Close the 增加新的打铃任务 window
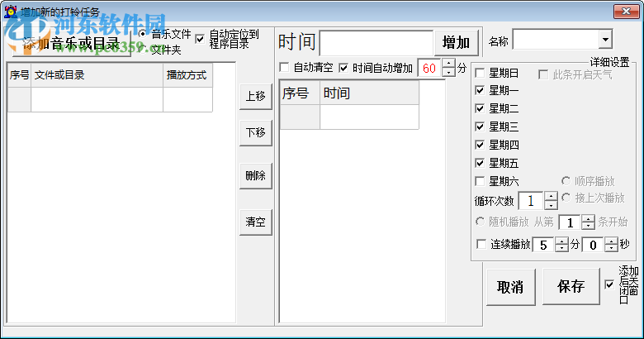Screen dimensions: 644x339 point(626,11)
